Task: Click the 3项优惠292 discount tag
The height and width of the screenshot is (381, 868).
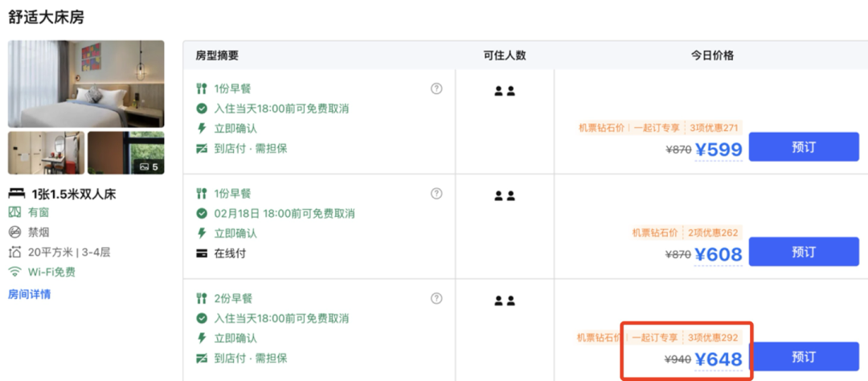Action: (x=713, y=338)
